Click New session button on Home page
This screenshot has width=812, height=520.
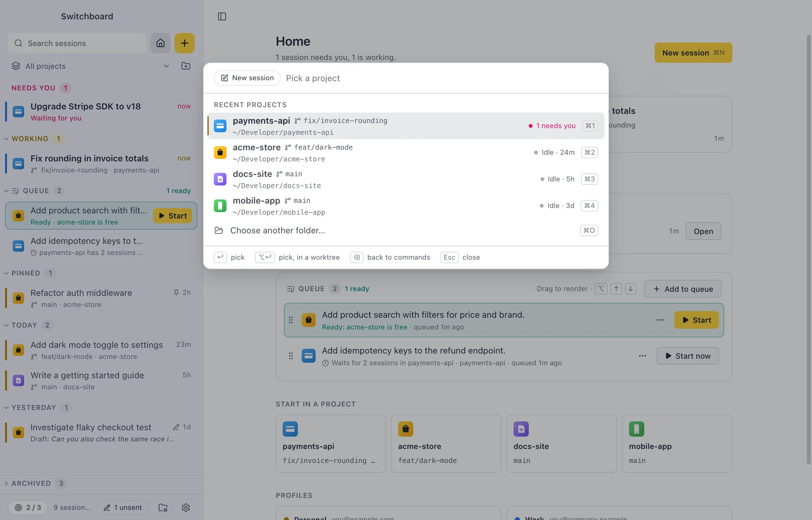pyautogui.click(x=693, y=53)
